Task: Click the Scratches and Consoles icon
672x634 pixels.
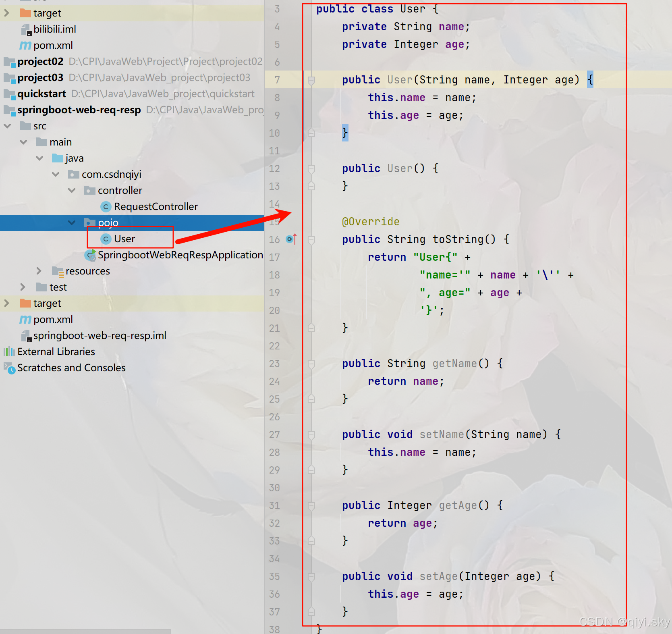Action: coord(9,368)
